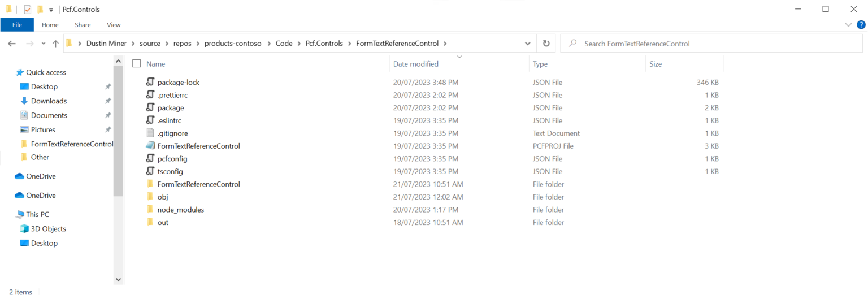Click the .gitignore text document icon
868x299 pixels.
(x=150, y=133)
